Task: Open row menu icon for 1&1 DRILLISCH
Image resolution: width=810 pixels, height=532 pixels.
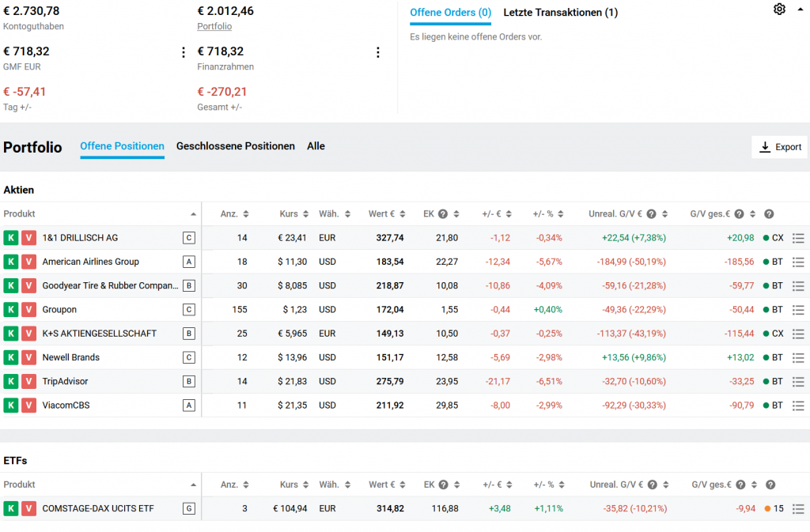Action: click(798, 238)
